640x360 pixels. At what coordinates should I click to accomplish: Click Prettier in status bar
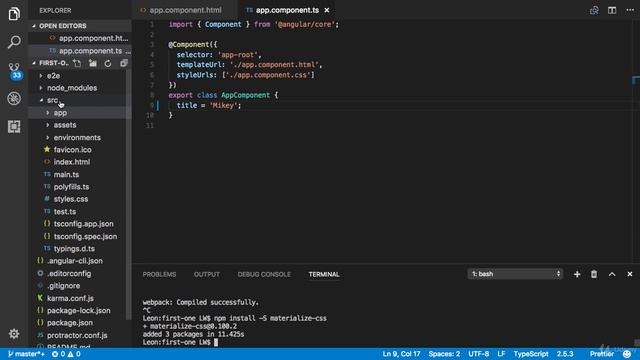(602, 354)
